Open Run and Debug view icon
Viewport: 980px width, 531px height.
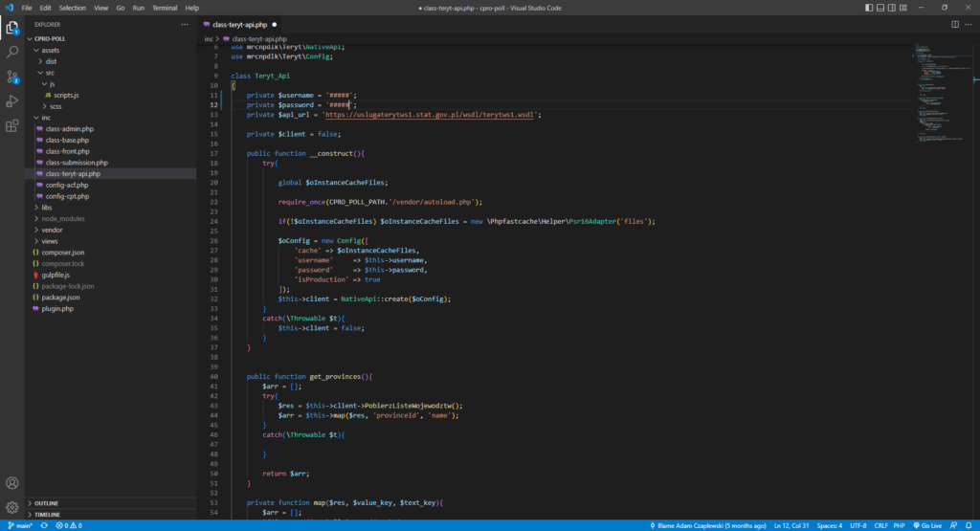[x=11, y=101]
